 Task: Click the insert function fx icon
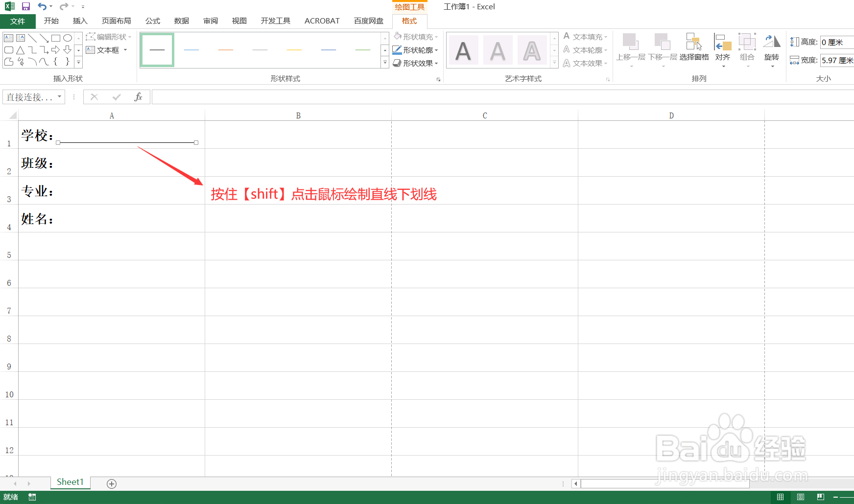click(138, 97)
